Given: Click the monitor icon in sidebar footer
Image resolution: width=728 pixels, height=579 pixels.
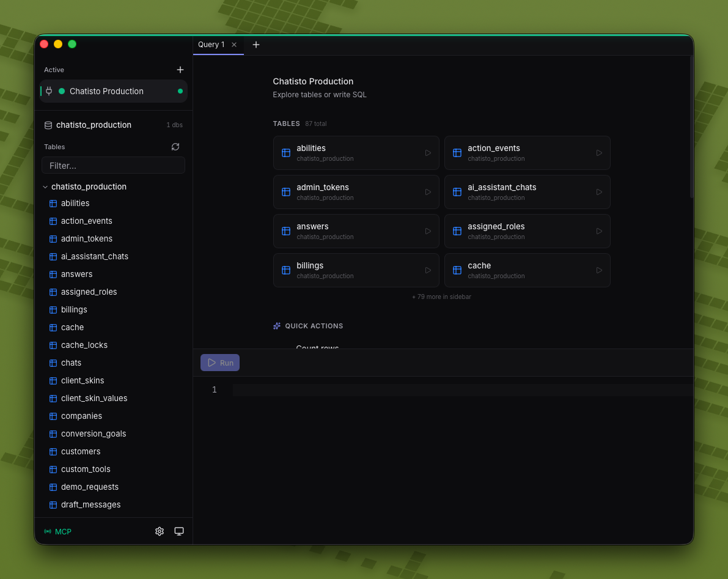Looking at the screenshot, I should pyautogui.click(x=178, y=531).
